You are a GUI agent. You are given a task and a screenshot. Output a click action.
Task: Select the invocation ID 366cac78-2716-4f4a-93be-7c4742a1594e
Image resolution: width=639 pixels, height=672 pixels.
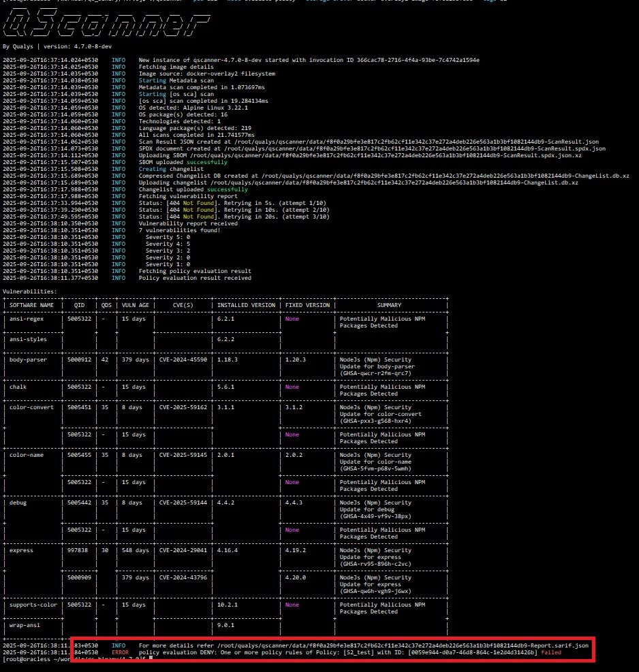418,60
